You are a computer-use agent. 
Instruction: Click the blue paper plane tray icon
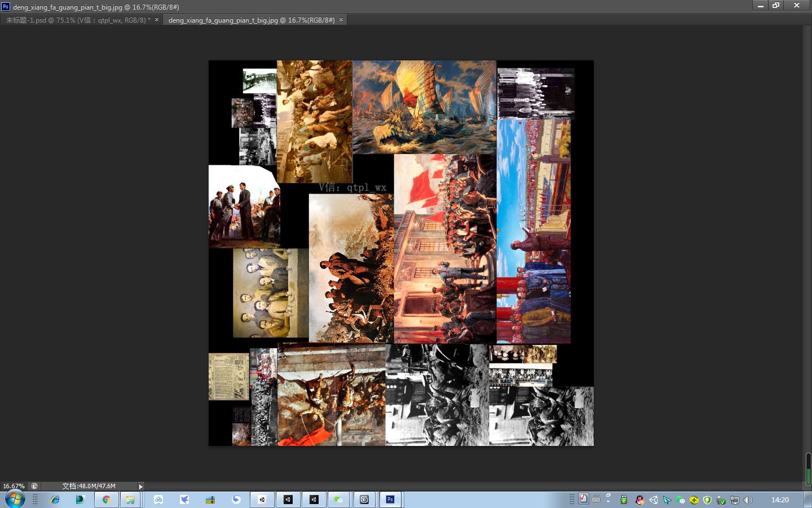click(x=667, y=500)
